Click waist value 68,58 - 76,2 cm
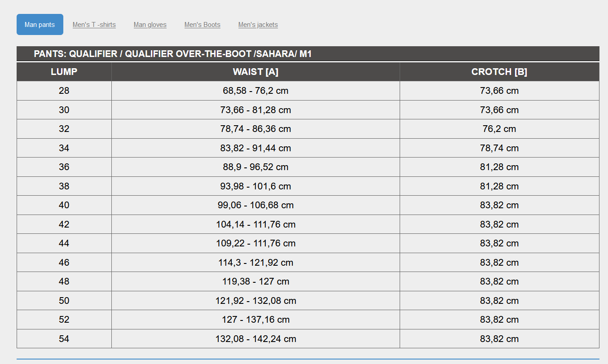Viewport: 608px width, 364px height. coord(256,91)
